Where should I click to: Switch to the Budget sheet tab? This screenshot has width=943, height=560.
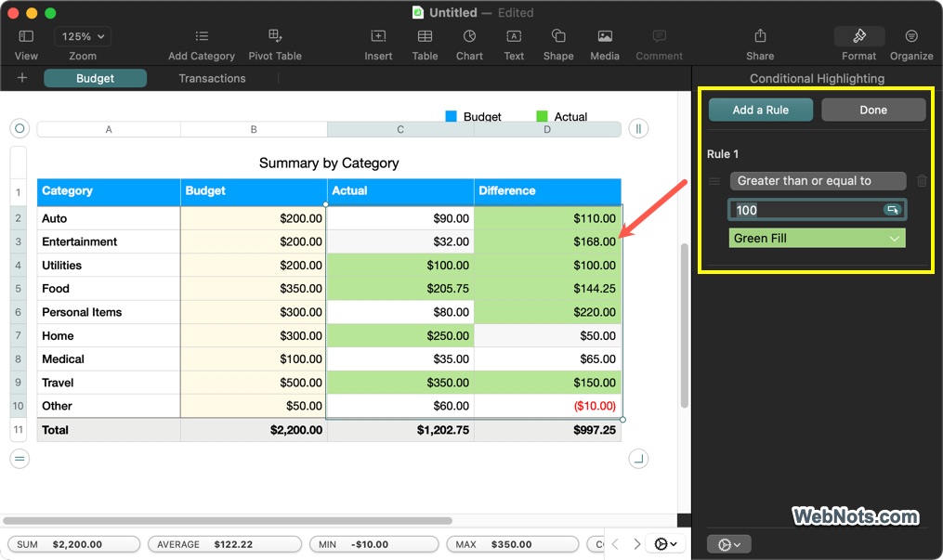95,79
